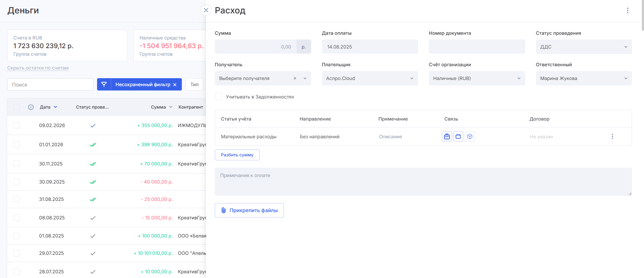Click Прикрепить файлы button
The height and width of the screenshot is (278, 644).
249,210
